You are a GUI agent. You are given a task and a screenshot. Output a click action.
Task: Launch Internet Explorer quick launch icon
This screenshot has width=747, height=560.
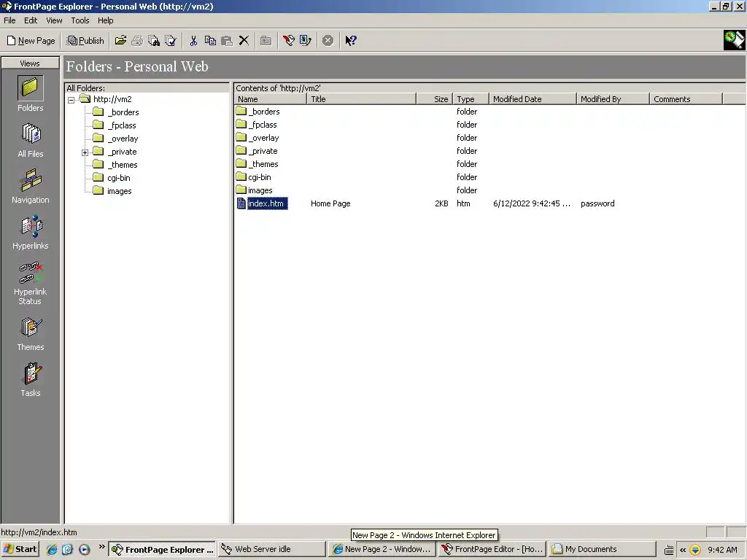click(x=52, y=550)
